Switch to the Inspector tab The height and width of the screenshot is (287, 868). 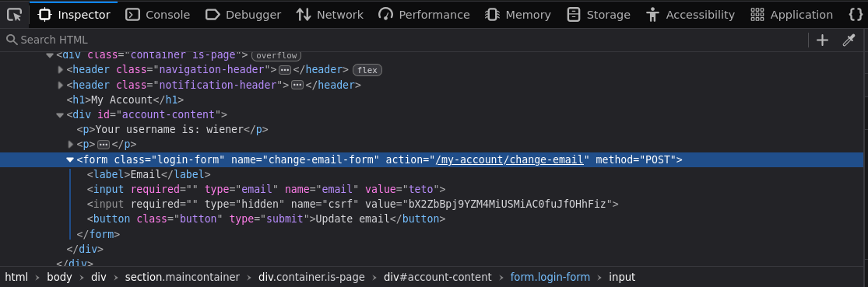coord(74,15)
